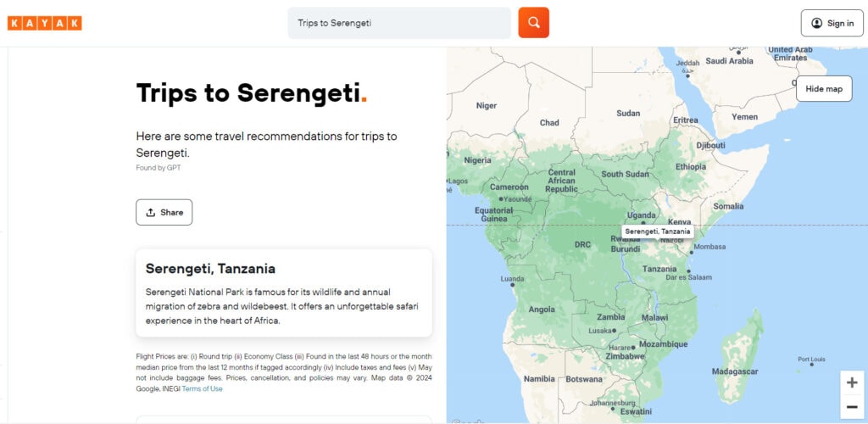Click Port Louis on the map
868x424 pixels.
[811, 360]
